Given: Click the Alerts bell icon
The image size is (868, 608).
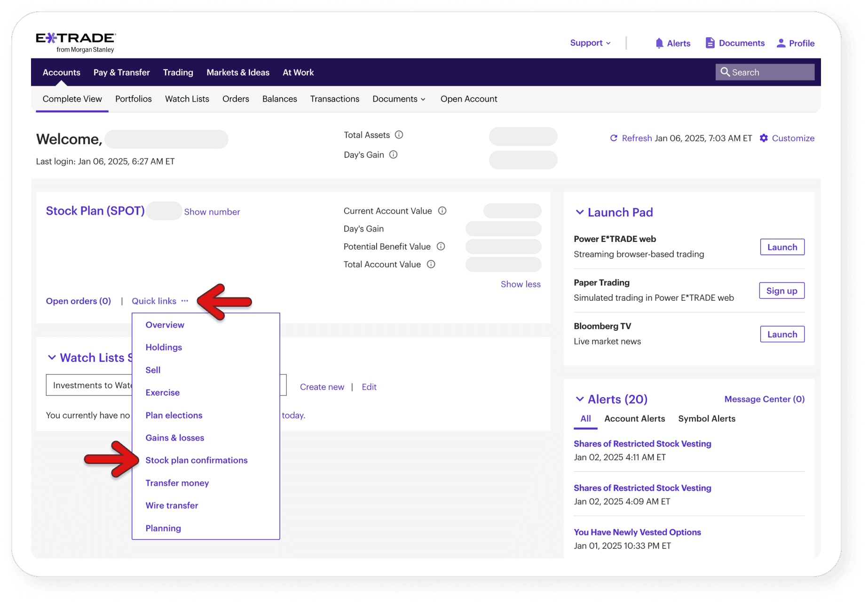Looking at the screenshot, I should (659, 43).
